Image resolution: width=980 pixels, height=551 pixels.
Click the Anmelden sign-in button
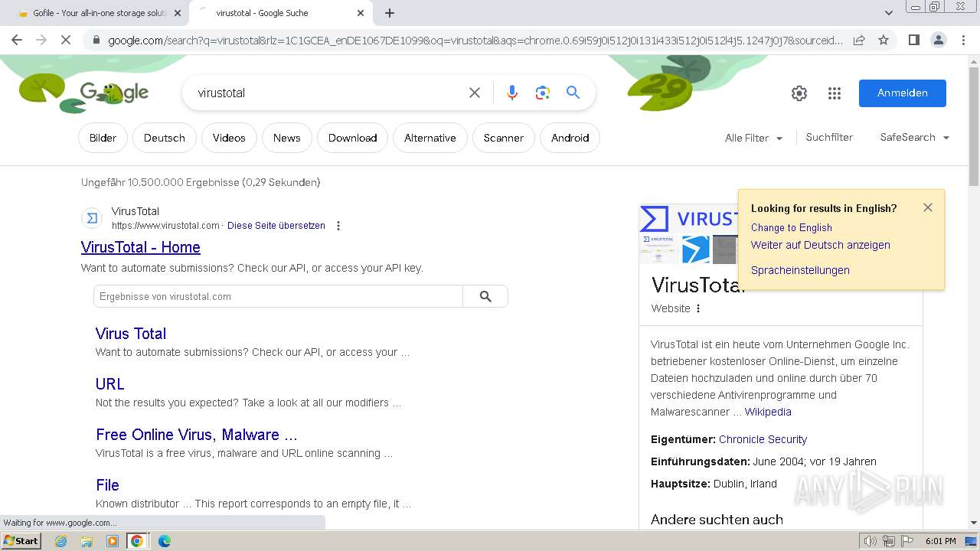pos(903,93)
